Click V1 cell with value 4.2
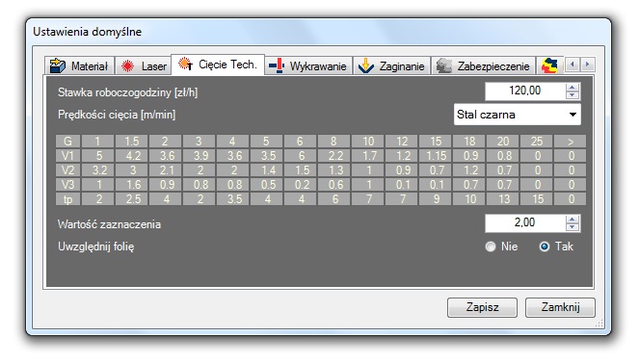The height and width of the screenshot is (364, 639). pos(132,156)
